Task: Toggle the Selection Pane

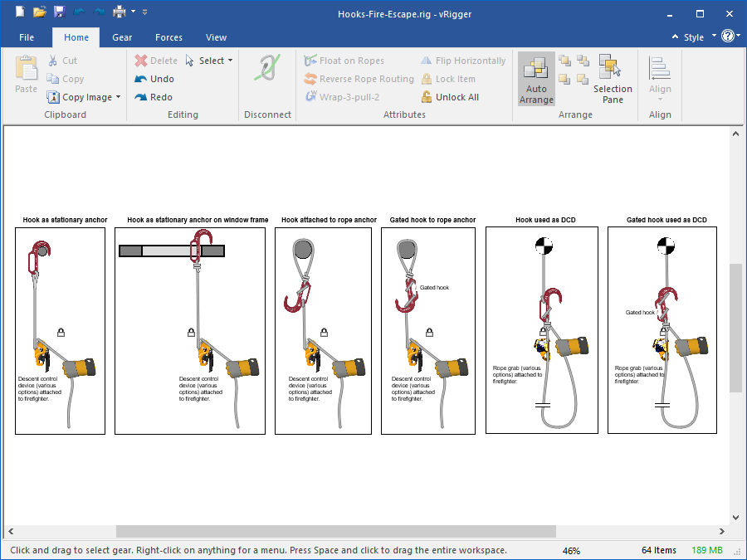Action: tap(613, 79)
